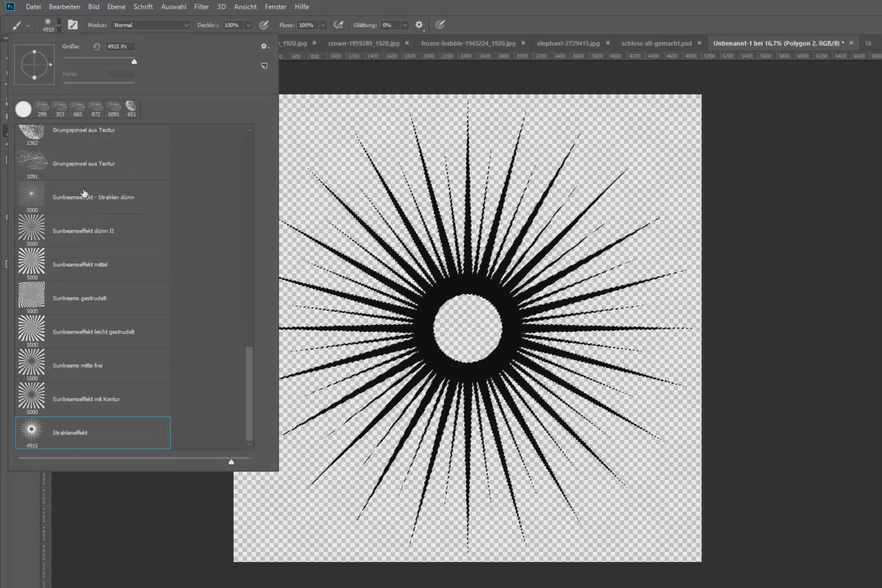The width and height of the screenshot is (882, 588).
Task: Open the brush settings panel icon
Action: [x=73, y=24]
